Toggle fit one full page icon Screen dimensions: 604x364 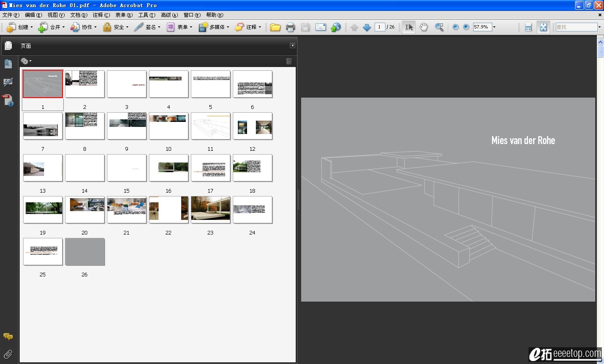click(x=543, y=27)
